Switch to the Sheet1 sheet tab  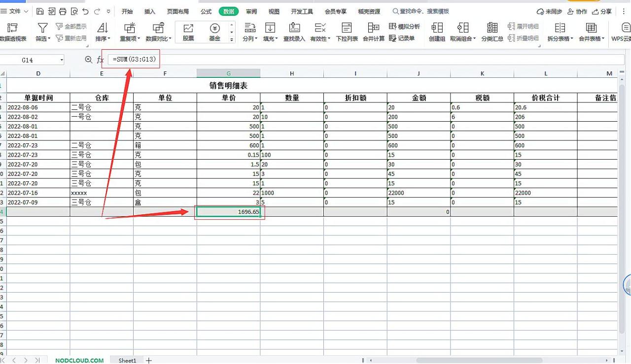point(127,361)
